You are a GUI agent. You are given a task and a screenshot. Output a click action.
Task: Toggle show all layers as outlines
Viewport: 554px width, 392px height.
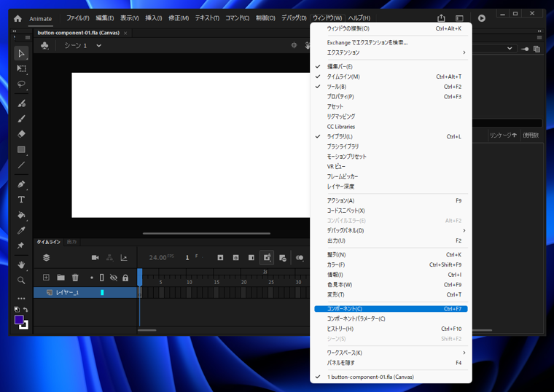pos(102,278)
